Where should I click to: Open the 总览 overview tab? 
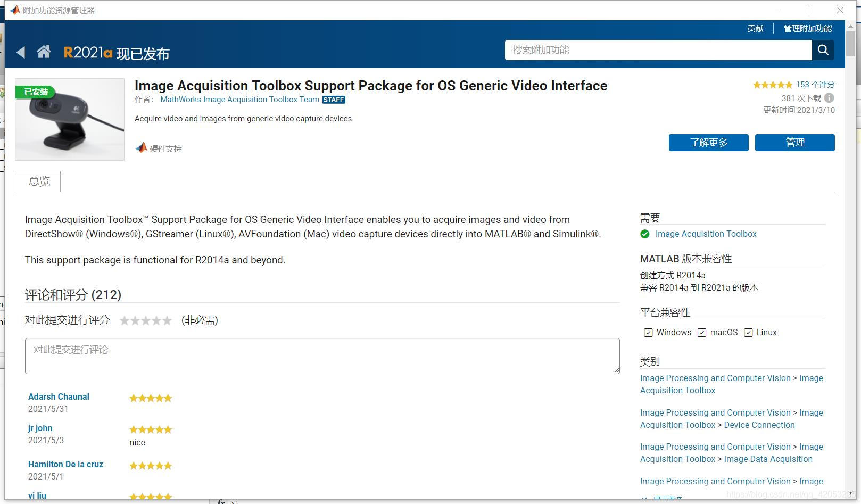(x=38, y=181)
